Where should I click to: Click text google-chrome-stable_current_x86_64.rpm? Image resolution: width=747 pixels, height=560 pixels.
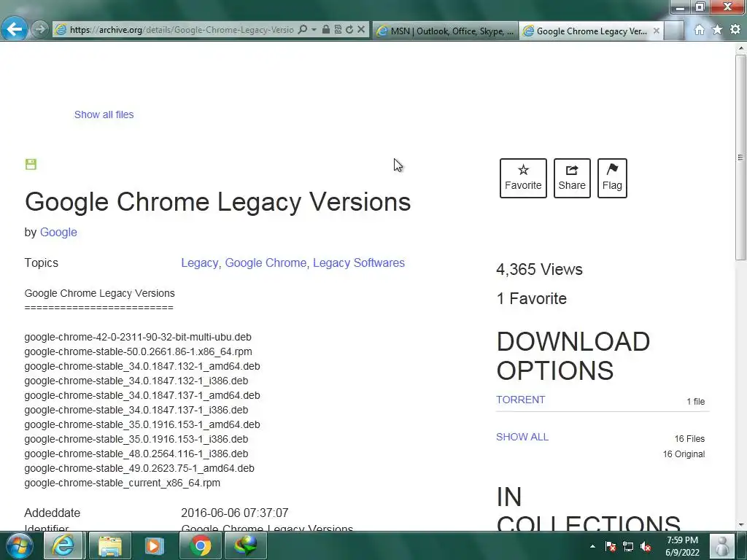click(123, 483)
